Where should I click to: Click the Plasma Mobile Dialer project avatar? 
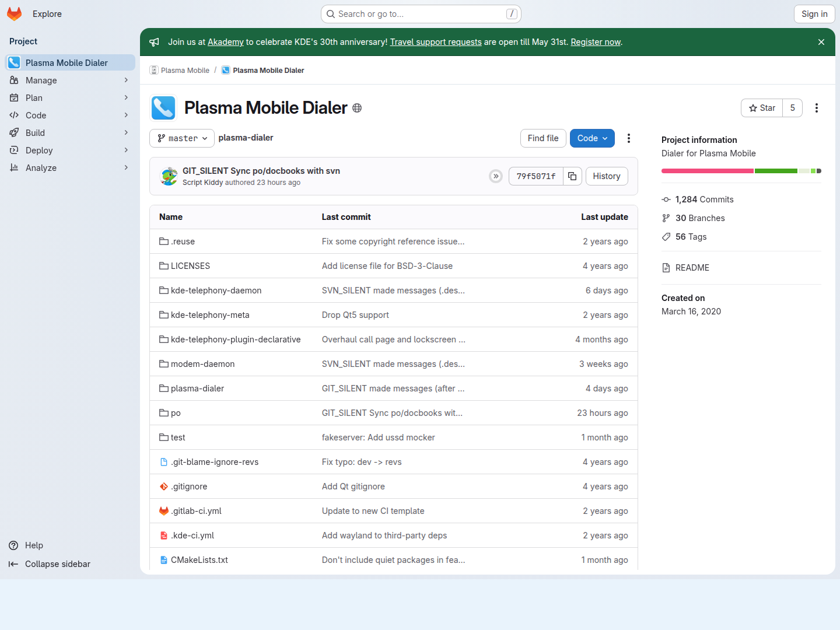pos(163,108)
